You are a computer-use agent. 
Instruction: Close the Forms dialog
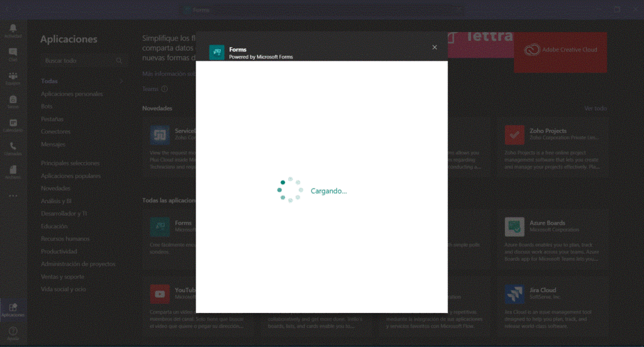coord(435,47)
